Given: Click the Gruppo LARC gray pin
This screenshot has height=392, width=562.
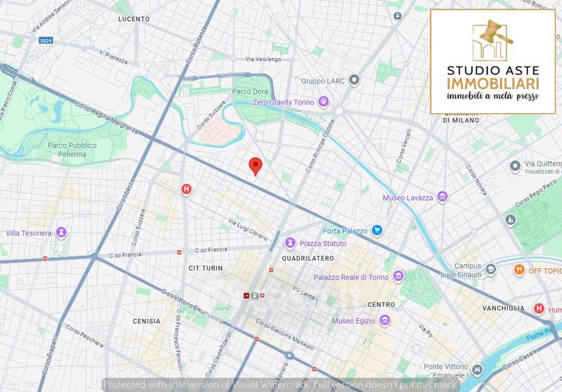Looking at the screenshot, I should pos(355,80).
